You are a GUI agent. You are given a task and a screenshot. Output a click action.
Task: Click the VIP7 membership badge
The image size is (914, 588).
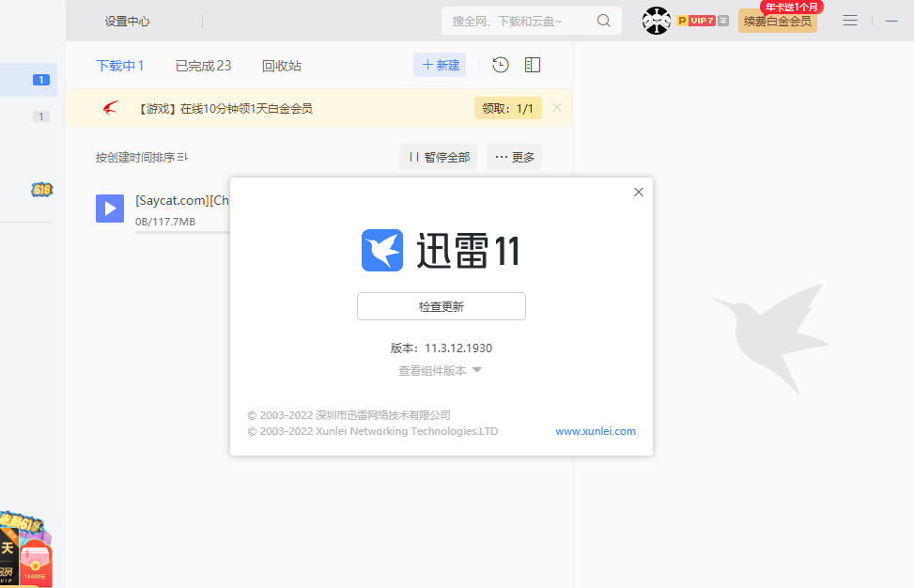coord(701,20)
